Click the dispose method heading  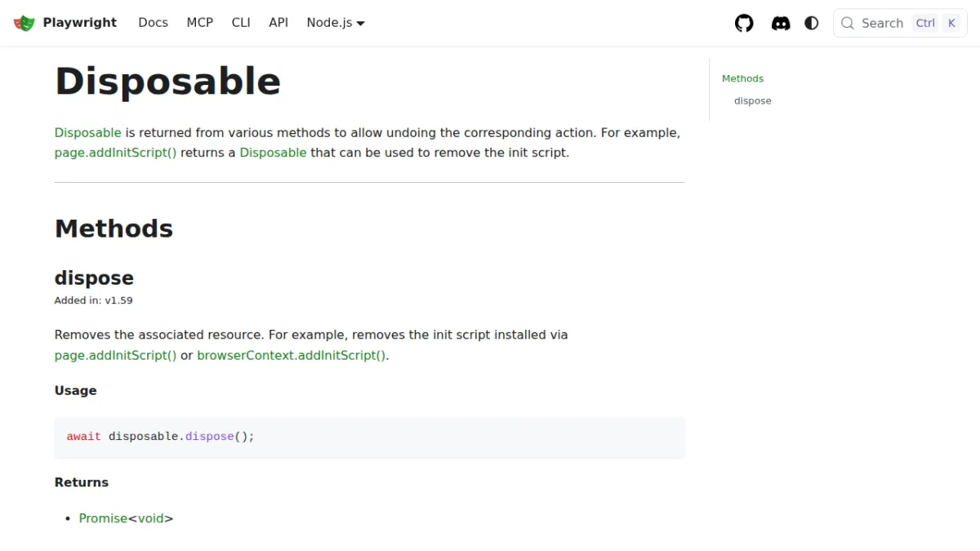point(94,278)
